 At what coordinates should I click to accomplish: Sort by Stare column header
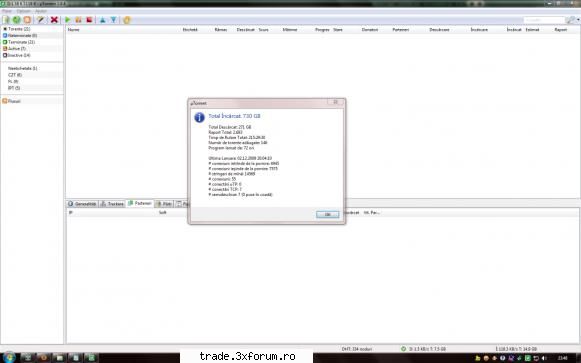pyautogui.click(x=338, y=29)
